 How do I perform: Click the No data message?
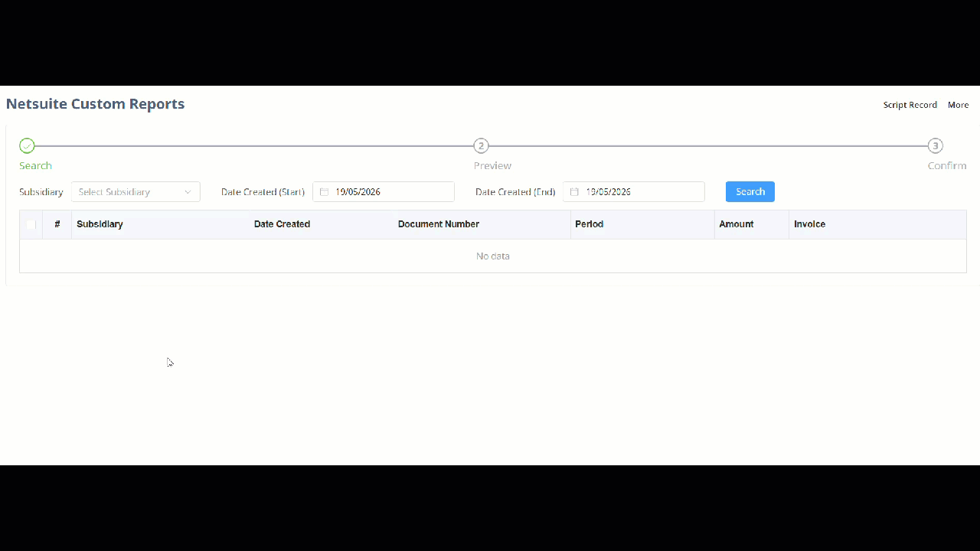click(493, 256)
